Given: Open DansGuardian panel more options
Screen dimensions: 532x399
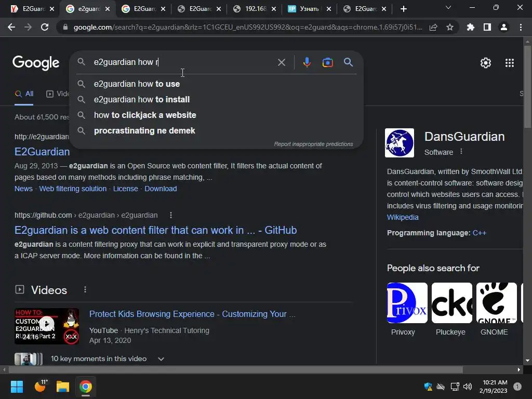Looking at the screenshot, I should pos(461,151).
